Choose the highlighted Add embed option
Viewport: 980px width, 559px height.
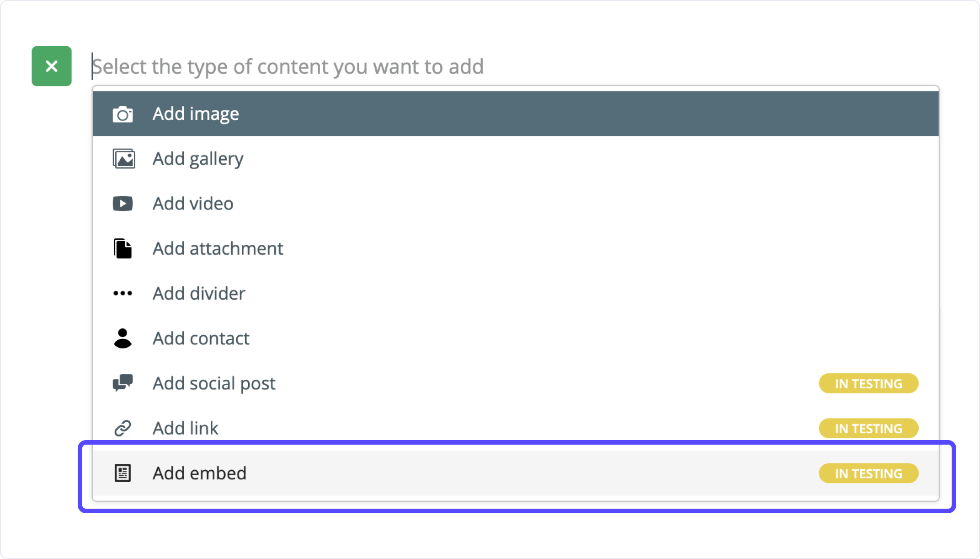tap(516, 473)
